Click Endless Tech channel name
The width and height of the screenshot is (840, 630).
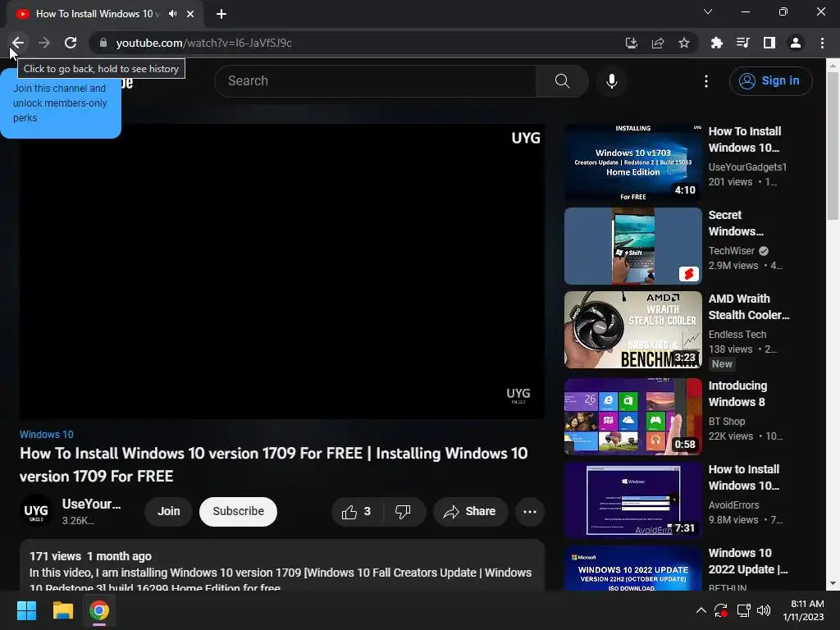pyautogui.click(x=737, y=335)
